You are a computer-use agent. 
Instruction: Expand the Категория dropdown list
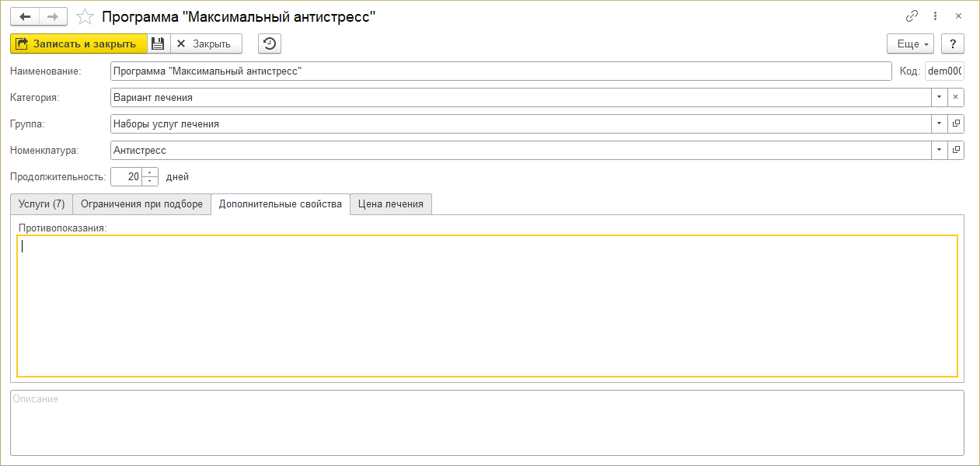pyautogui.click(x=939, y=97)
